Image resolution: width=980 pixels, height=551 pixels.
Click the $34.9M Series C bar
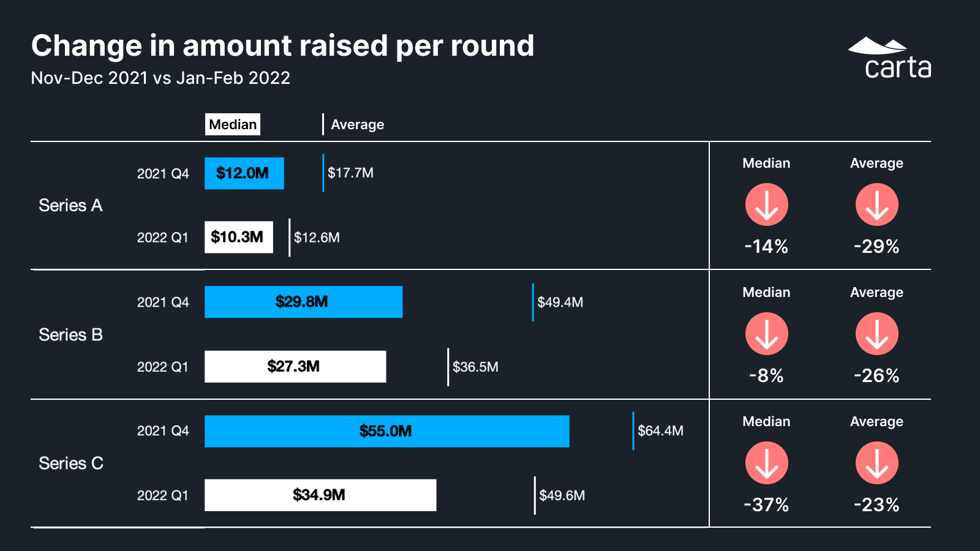320,495
